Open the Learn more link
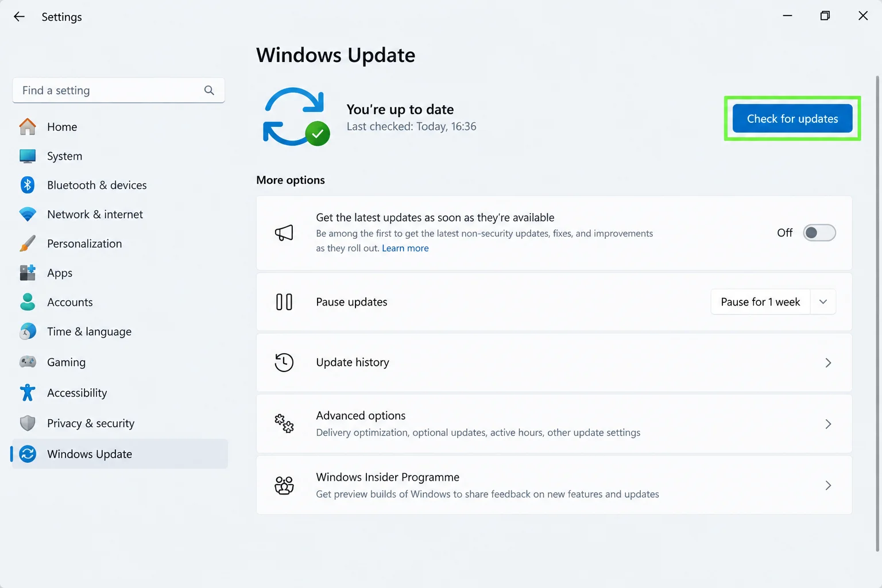882x588 pixels. (405, 248)
